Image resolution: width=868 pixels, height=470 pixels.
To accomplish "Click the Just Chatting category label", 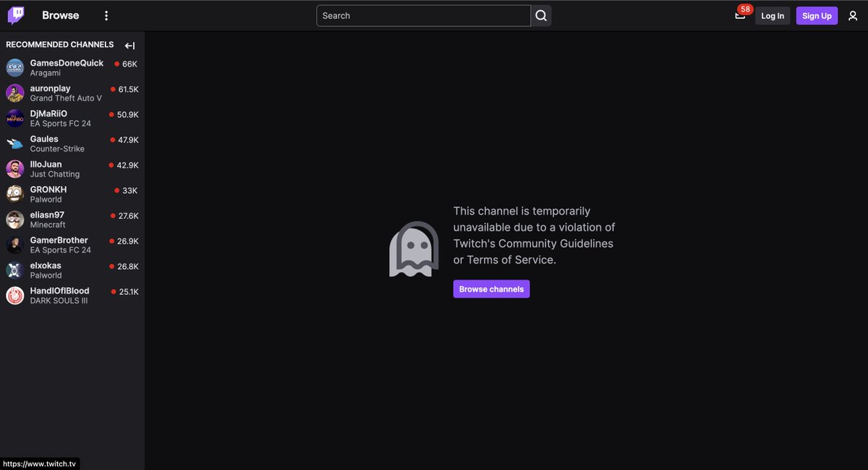I will [x=55, y=174].
